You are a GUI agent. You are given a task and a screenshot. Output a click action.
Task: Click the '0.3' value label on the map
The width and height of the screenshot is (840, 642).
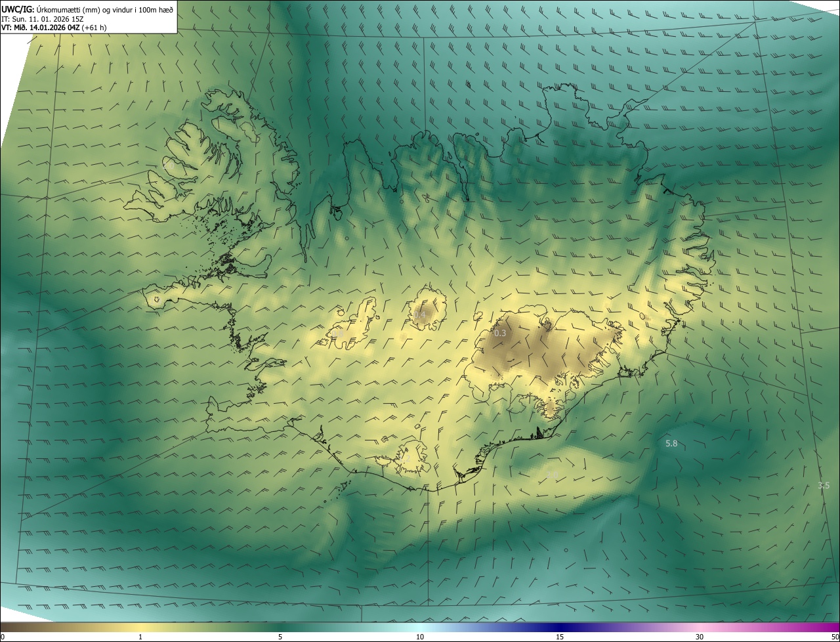coord(500,333)
